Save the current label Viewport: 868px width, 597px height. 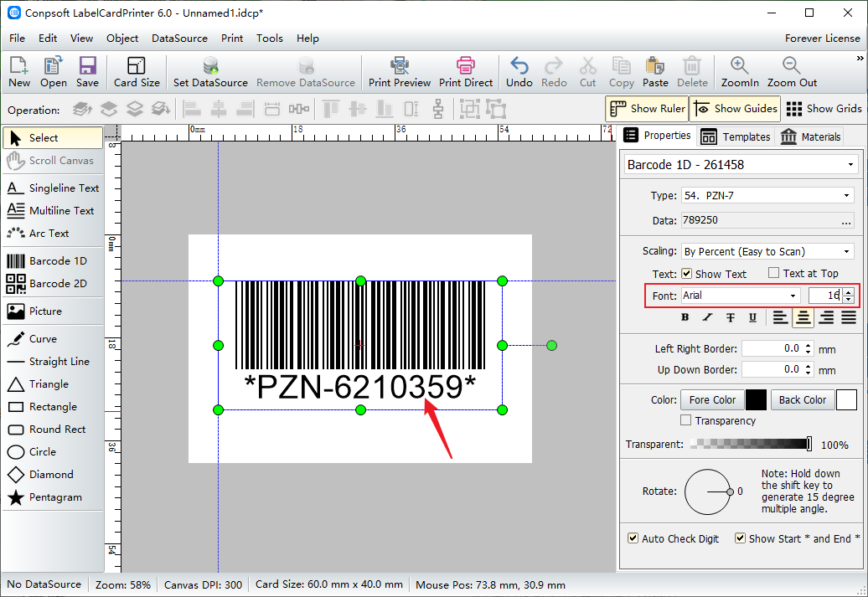pyautogui.click(x=87, y=72)
